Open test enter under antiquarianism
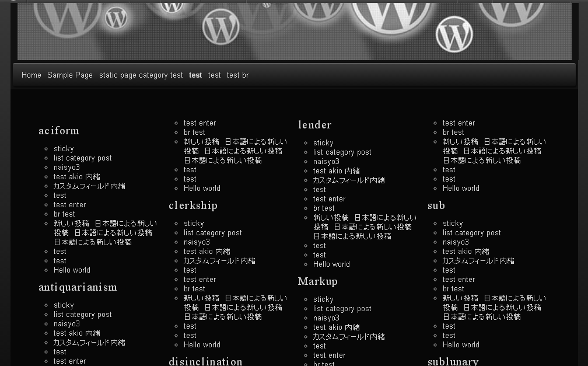 70,361
